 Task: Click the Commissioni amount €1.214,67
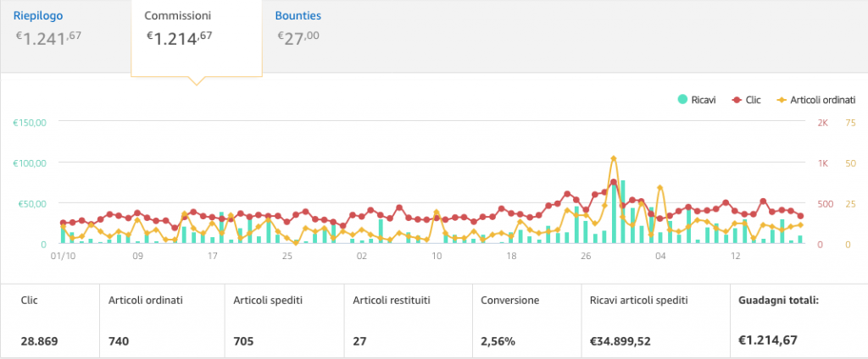[x=179, y=37]
